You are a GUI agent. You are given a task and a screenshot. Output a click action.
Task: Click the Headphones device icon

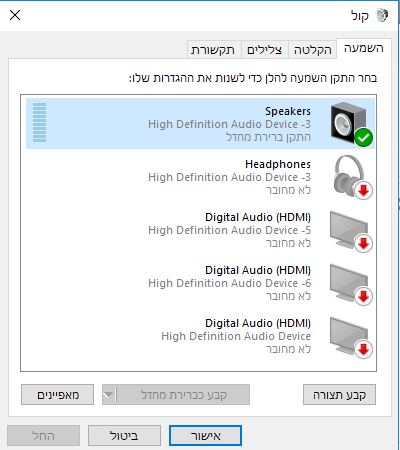(350, 176)
